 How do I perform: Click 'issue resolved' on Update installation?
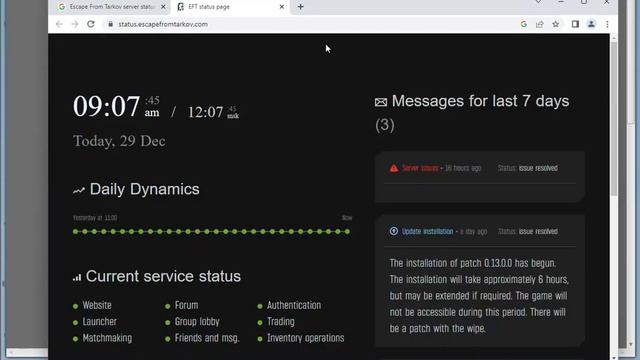[538, 231]
